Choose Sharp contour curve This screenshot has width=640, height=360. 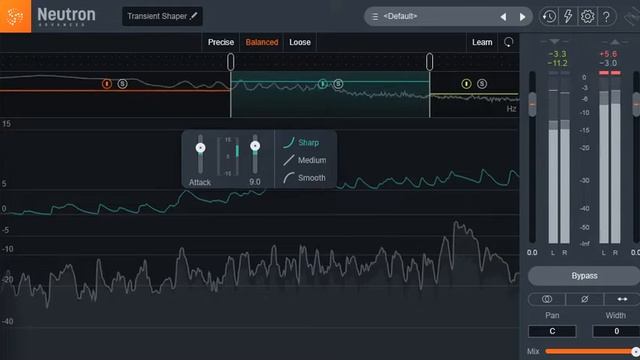[302, 142]
